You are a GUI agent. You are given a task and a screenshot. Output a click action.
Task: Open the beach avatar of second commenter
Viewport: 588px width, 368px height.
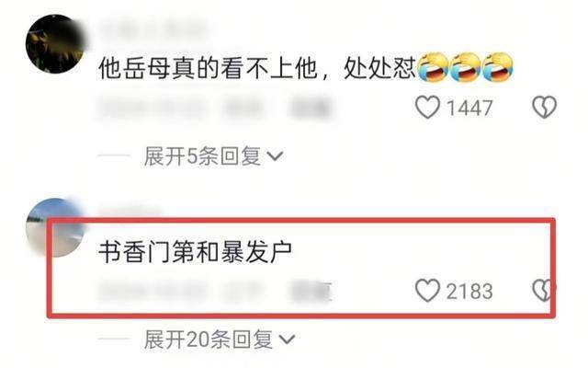click(x=55, y=228)
